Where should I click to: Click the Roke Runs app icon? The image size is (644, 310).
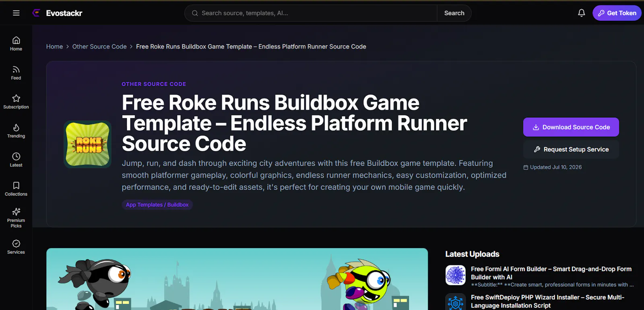[88, 144]
